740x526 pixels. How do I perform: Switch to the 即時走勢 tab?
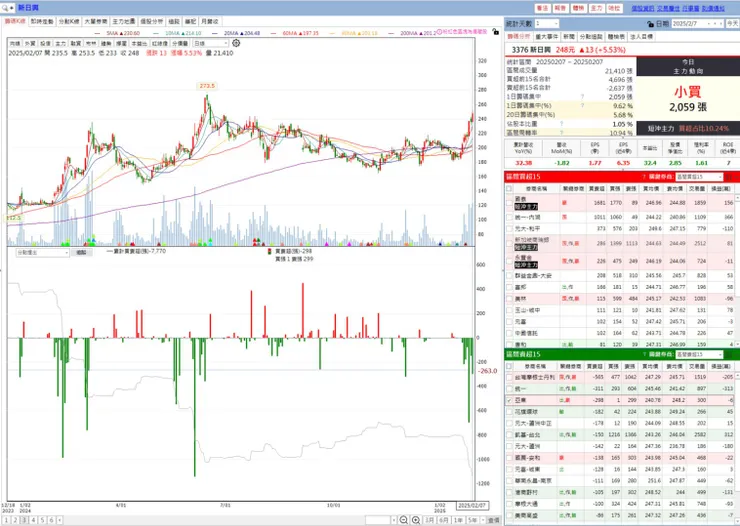tap(42, 22)
